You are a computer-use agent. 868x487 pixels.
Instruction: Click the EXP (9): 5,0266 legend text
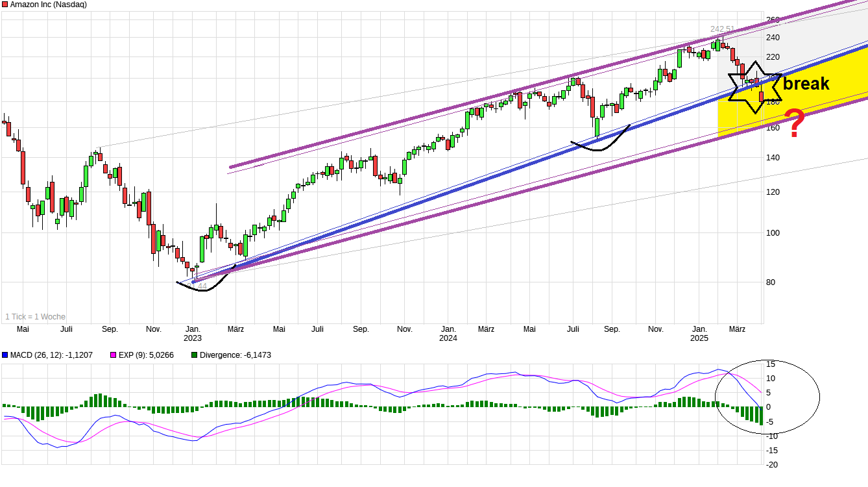(x=146, y=355)
